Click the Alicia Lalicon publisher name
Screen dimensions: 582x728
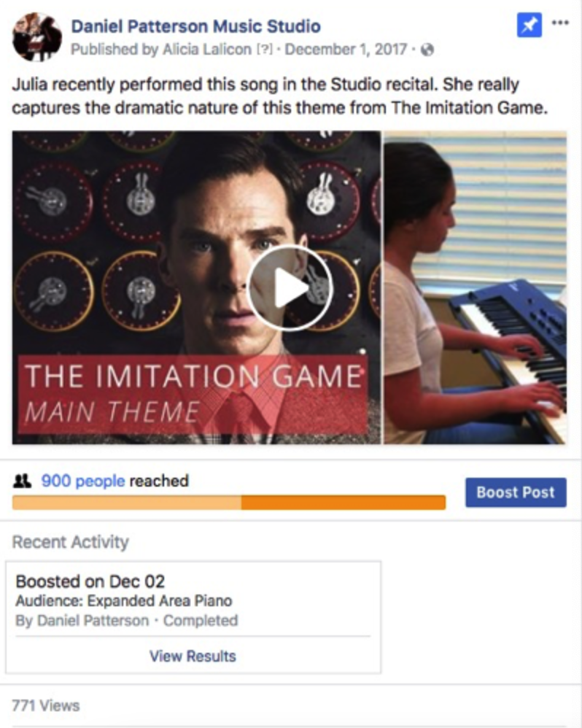pos(207,49)
